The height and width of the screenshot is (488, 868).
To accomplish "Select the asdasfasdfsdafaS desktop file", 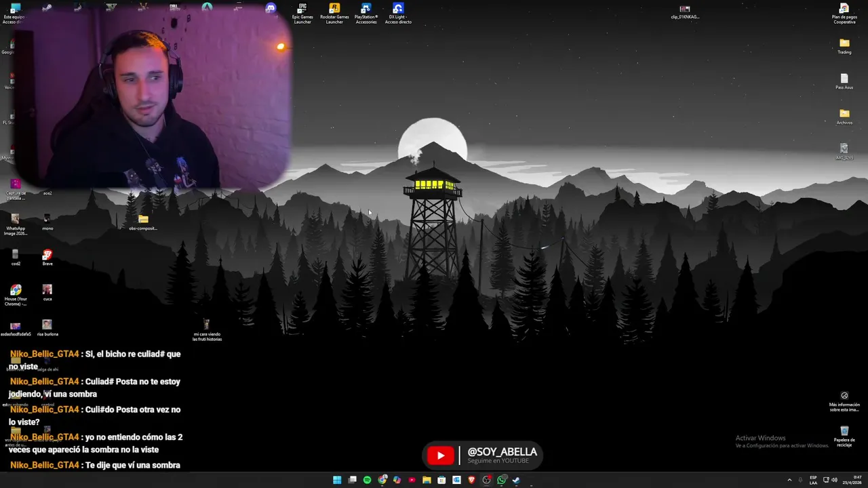I will 16,328.
